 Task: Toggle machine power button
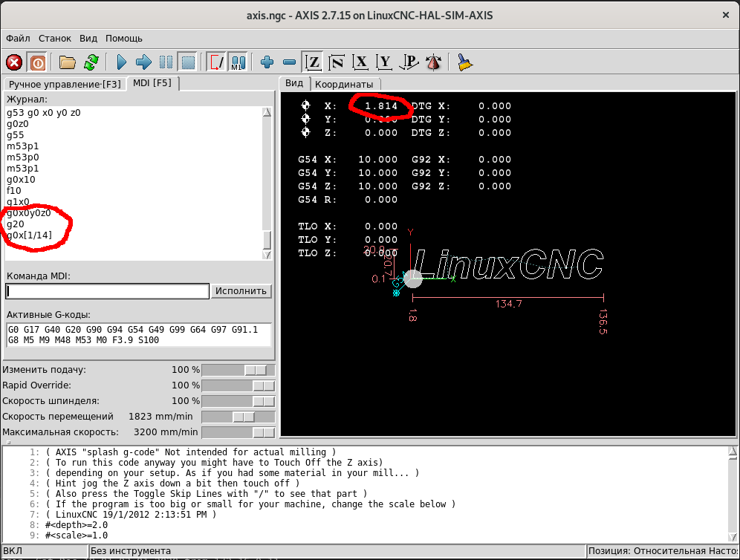point(37,62)
